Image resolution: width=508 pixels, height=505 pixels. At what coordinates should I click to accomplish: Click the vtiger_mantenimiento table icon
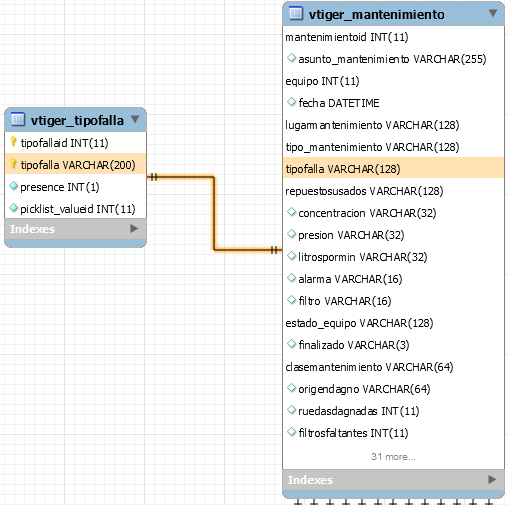coord(296,14)
